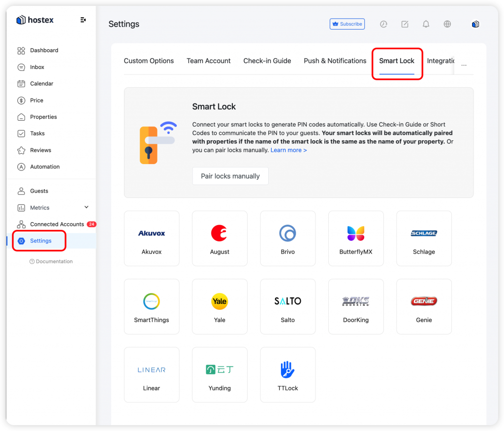Choose the ButterflyMX integration card
Screen dimensions: 504x431
tap(356, 238)
